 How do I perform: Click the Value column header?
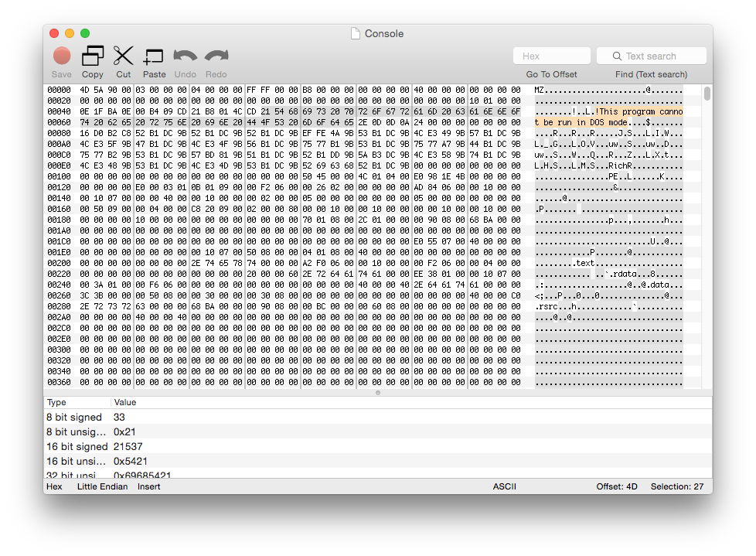click(124, 402)
